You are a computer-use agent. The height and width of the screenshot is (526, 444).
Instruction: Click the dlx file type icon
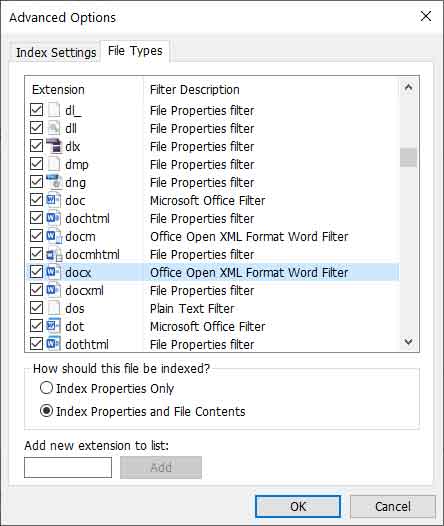[x=54, y=146]
